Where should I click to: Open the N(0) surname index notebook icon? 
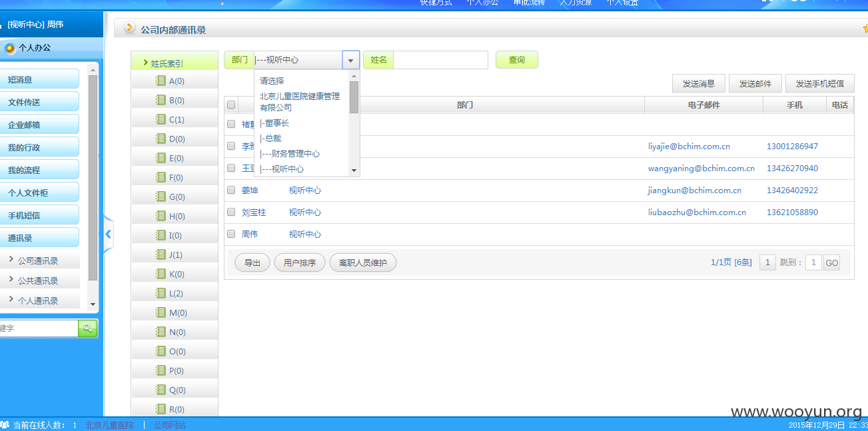pyautogui.click(x=160, y=332)
